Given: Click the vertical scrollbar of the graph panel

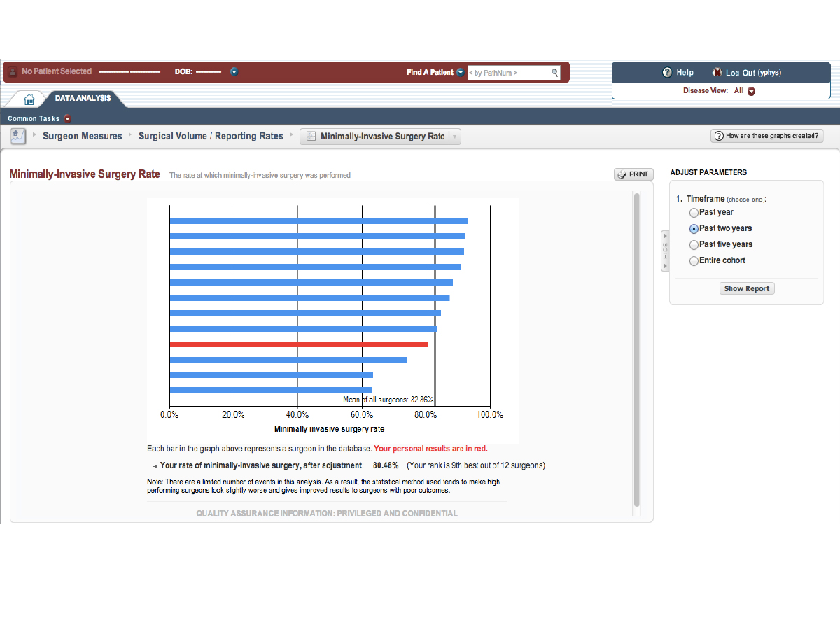Looking at the screenshot, I should (x=636, y=350).
